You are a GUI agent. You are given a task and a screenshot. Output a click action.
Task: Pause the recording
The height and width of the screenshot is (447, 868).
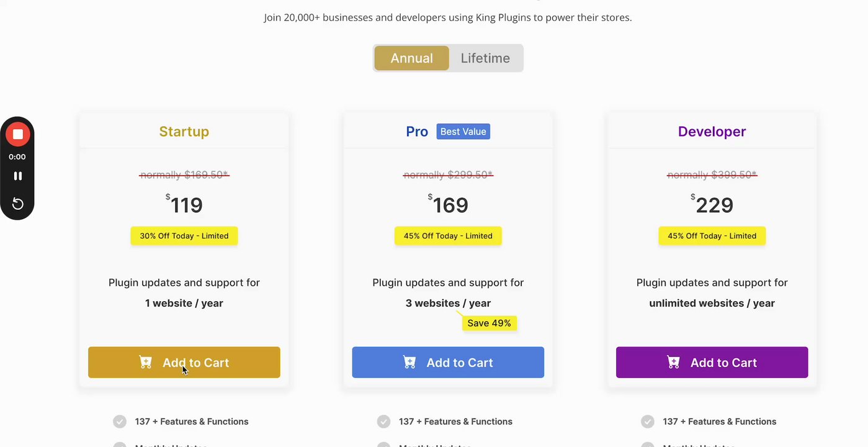pyautogui.click(x=17, y=176)
